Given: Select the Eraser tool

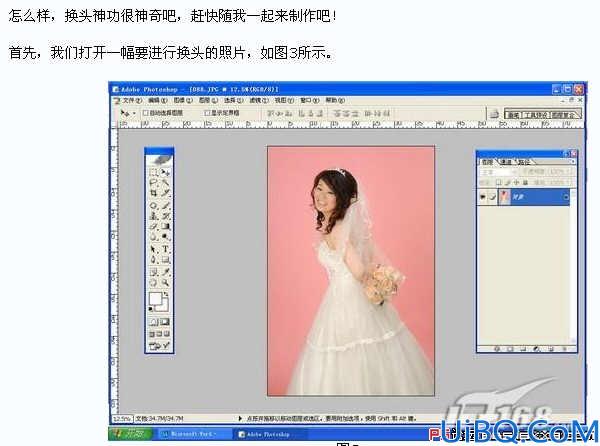Looking at the screenshot, I should coord(154,227).
